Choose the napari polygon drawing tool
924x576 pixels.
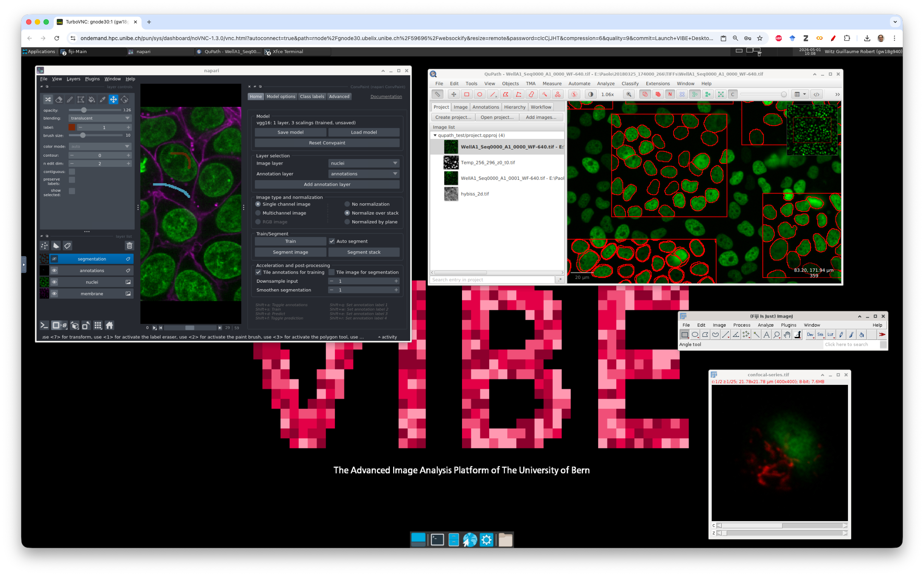(x=81, y=100)
